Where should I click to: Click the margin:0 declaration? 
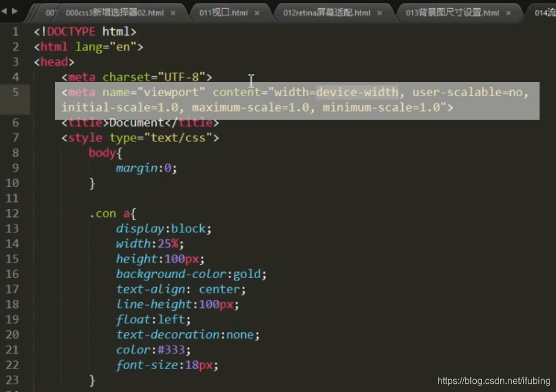(x=146, y=168)
